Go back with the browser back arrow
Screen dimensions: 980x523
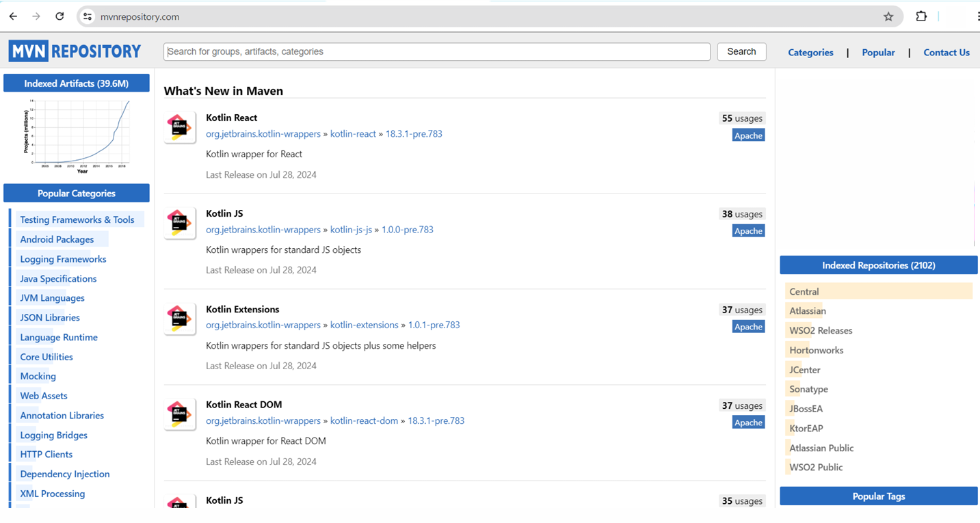coord(13,16)
